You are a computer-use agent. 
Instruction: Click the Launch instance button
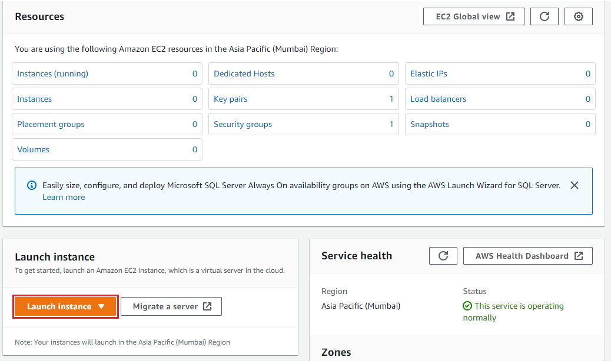pos(65,306)
